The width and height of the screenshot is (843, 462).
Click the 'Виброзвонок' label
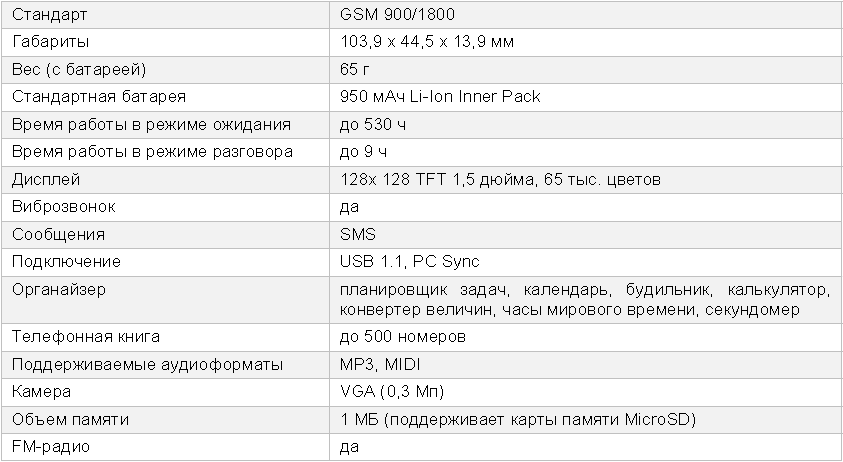point(63,207)
